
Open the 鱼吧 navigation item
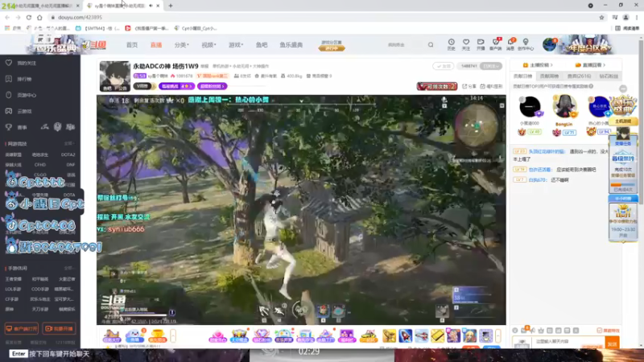pyautogui.click(x=262, y=45)
